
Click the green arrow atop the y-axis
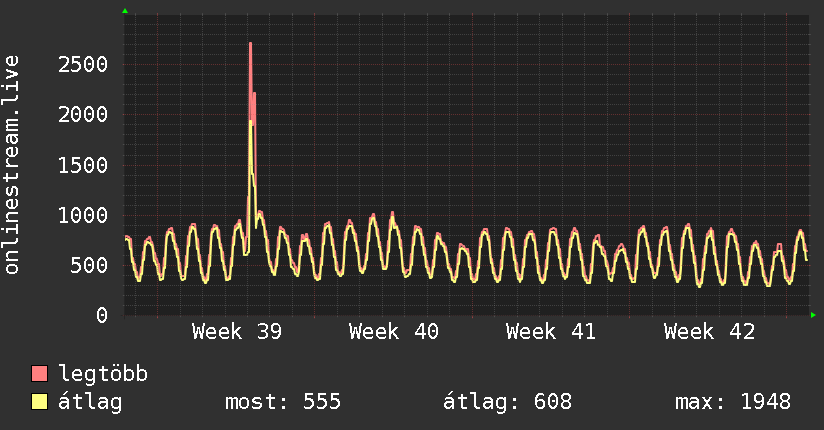tap(125, 11)
